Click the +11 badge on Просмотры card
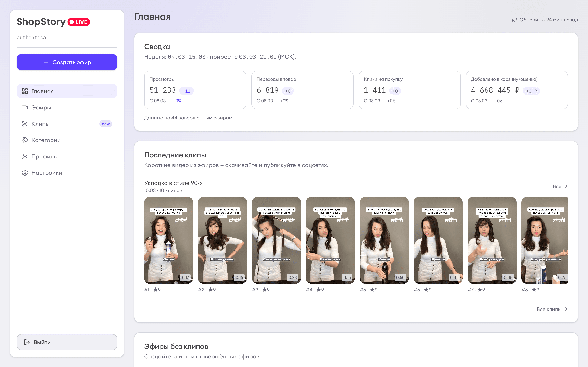 pyautogui.click(x=186, y=91)
